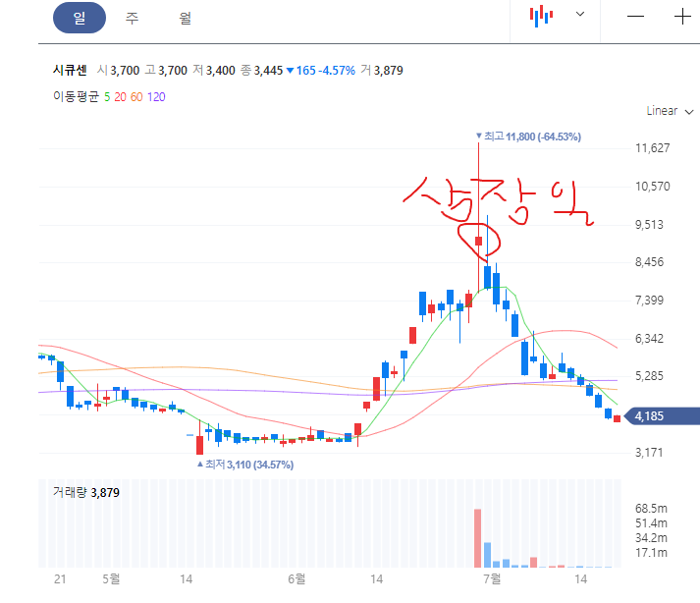The image size is (700, 603).
Task: Expand the chart type dropdown chevron
Action: pos(580,14)
